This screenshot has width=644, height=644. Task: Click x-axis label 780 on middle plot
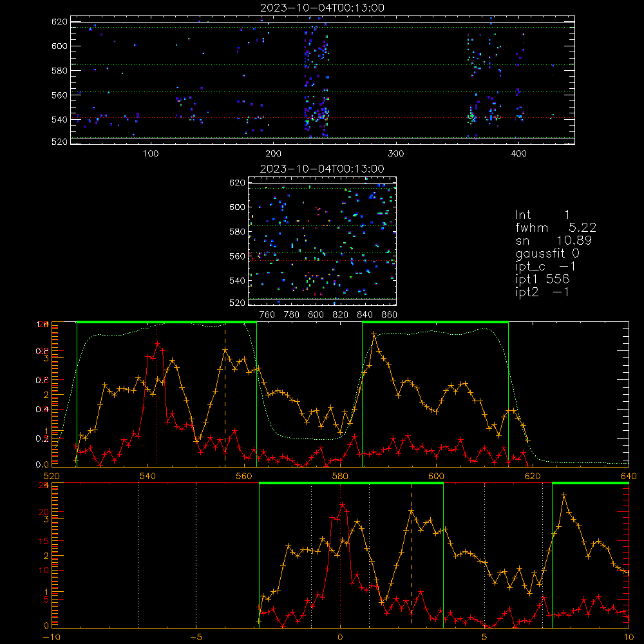[x=292, y=315]
